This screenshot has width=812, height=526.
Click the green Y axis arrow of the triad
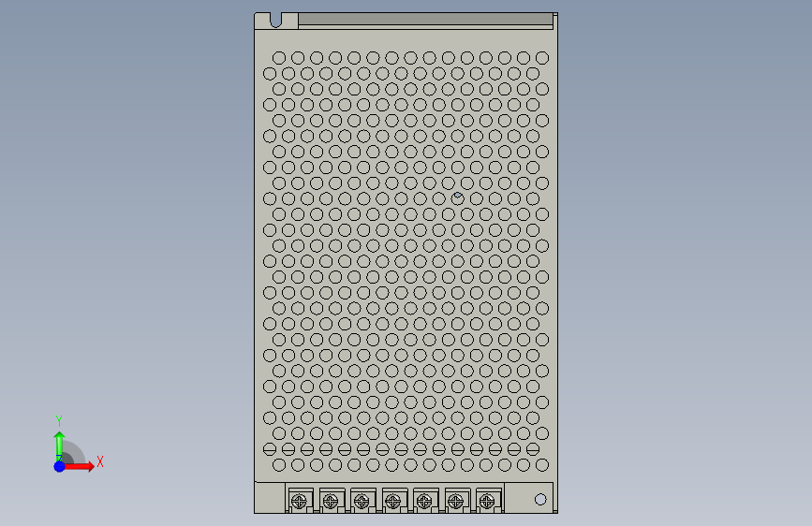pos(60,446)
